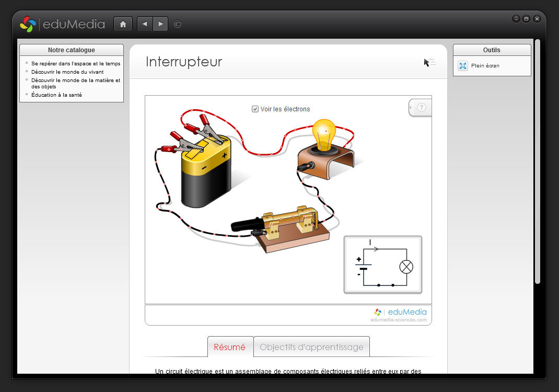
Task: Uncheck the Voir les électrons checkbox
Action: tap(255, 109)
